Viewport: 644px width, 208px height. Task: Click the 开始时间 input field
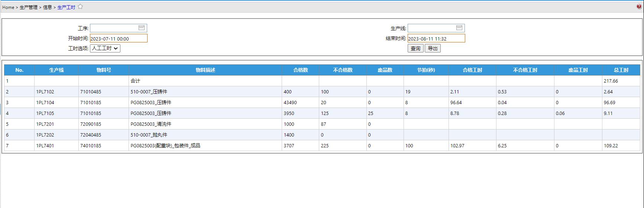[x=119, y=38]
